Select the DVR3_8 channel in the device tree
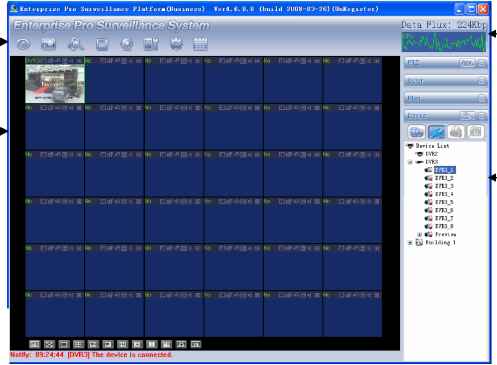The width and height of the screenshot is (497, 365). [444, 226]
